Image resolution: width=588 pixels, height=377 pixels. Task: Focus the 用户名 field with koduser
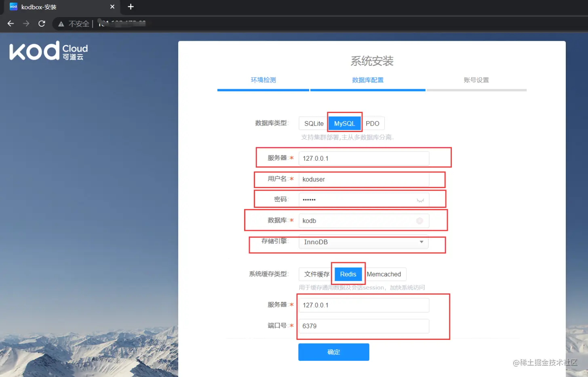click(x=364, y=179)
